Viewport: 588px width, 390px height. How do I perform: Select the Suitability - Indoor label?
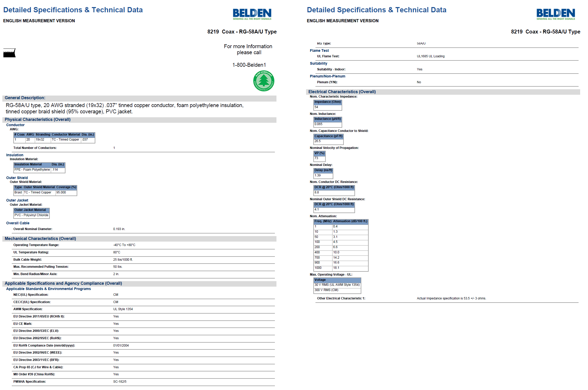click(331, 69)
